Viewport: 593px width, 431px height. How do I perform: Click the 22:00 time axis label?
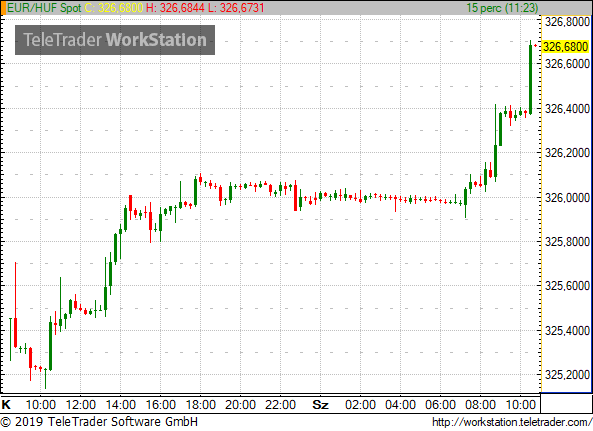click(280, 405)
